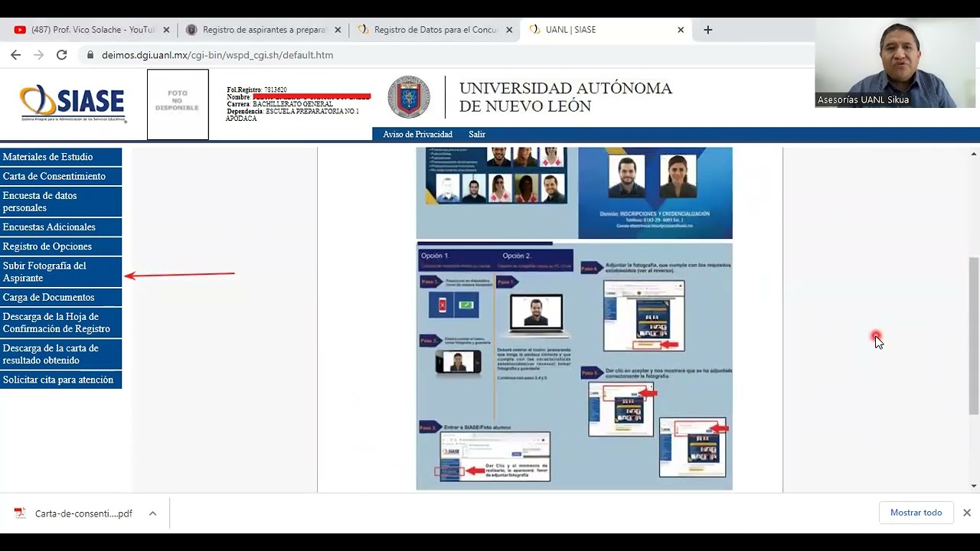Close the Prof. Vico Solache YouTube tab
980x551 pixels.
[x=166, y=30]
